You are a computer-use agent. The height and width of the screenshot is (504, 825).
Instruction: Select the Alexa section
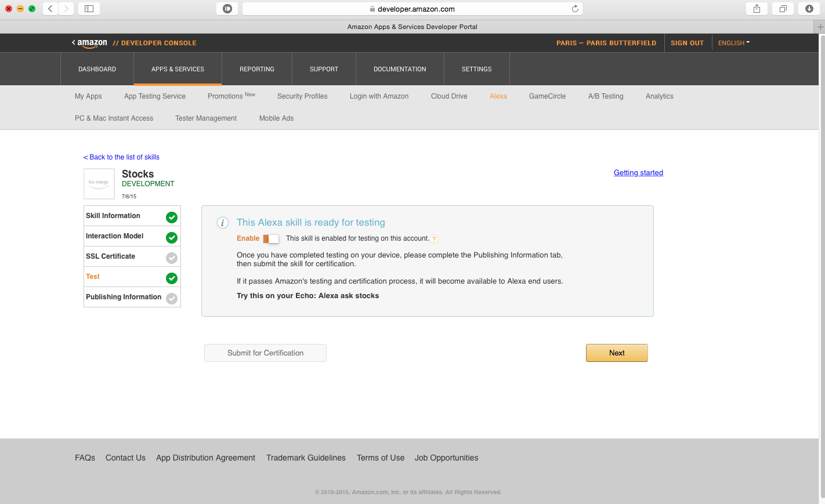click(498, 96)
